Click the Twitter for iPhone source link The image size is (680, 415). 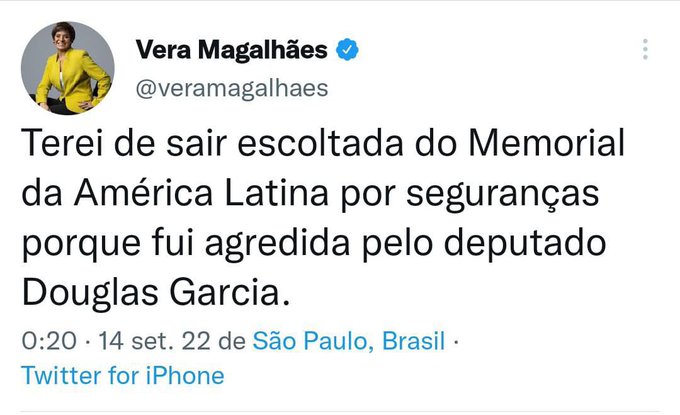[x=123, y=375]
